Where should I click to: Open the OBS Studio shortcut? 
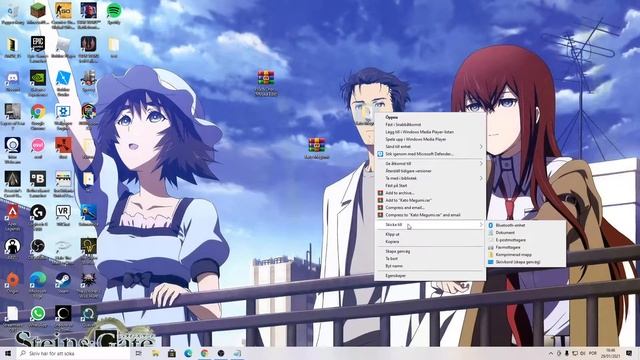[x=38, y=250]
